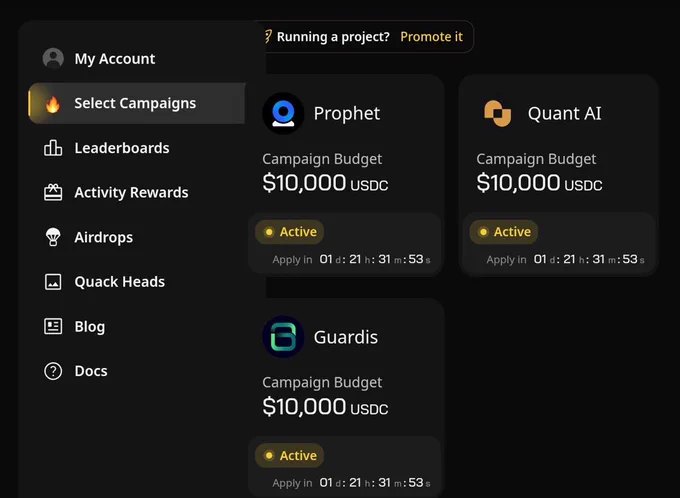Click the Blog newspaper icon
Viewport: 680px width, 498px height.
click(53, 326)
